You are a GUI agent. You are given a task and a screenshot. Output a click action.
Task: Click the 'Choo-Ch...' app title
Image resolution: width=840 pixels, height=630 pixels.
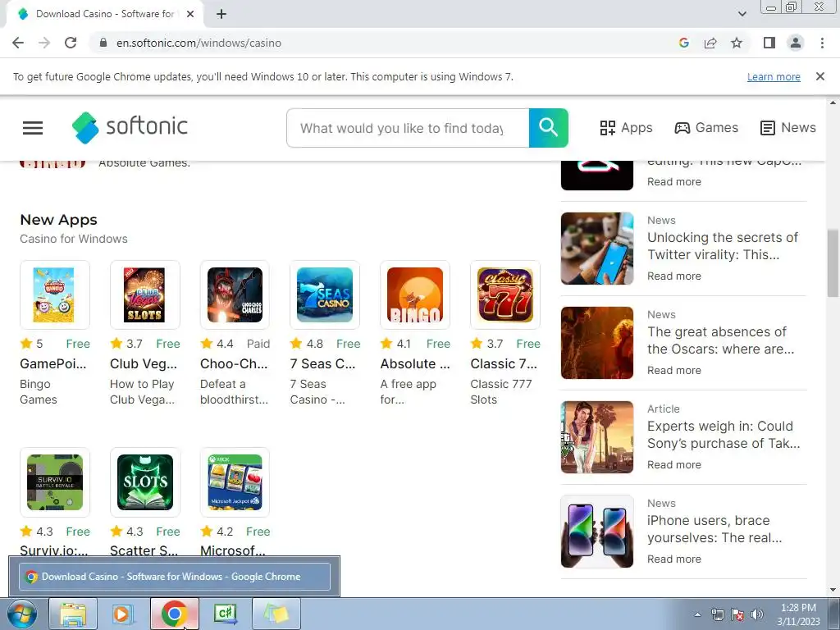(x=234, y=363)
